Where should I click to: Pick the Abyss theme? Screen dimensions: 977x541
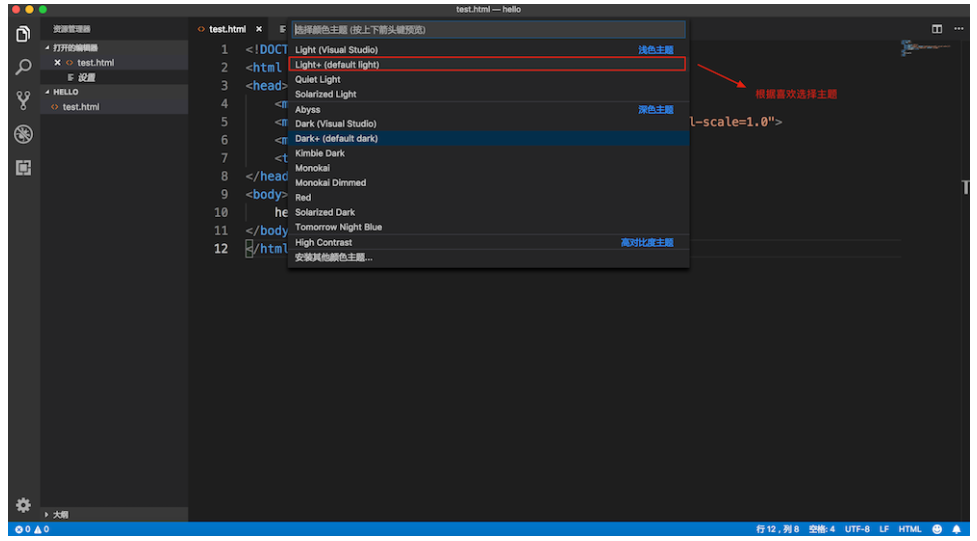488,110
